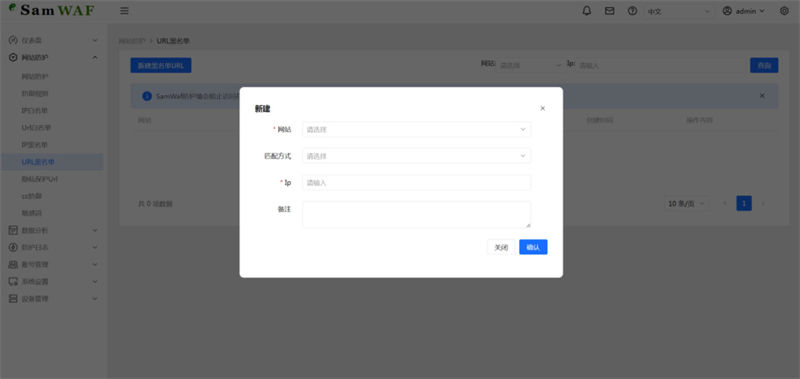Open the help question mark icon
Image resolution: width=800 pixels, height=379 pixels.
[x=633, y=11]
